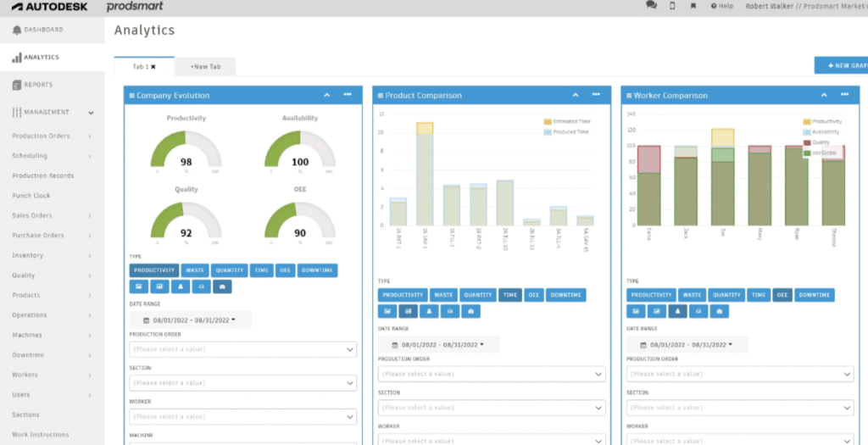
Task: Select Time type in Product Comparison
Action: click(x=509, y=295)
